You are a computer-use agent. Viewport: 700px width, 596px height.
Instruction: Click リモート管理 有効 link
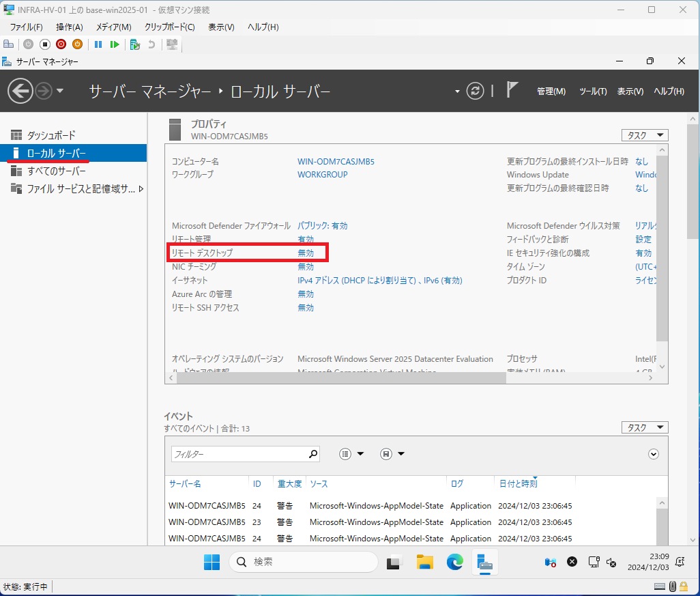click(306, 239)
